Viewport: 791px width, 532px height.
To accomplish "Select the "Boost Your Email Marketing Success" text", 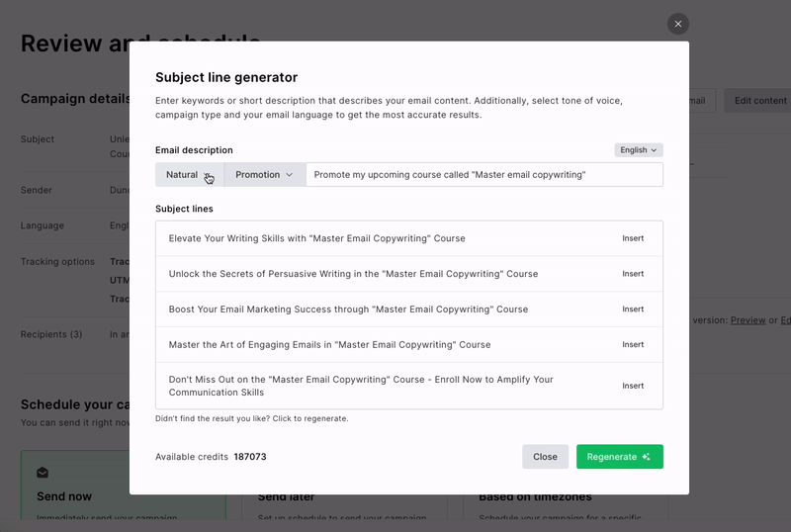I will coord(348,309).
